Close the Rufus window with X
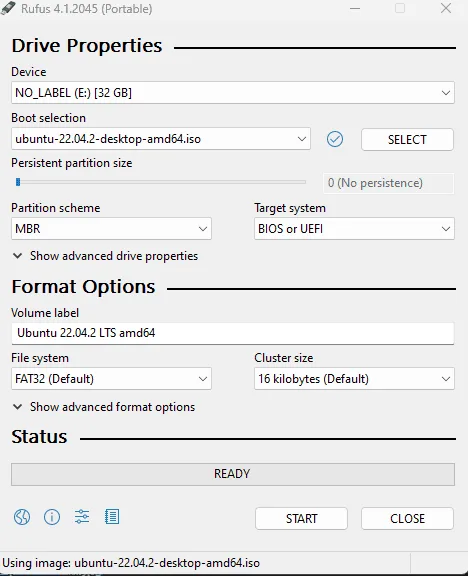The width and height of the screenshot is (468, 576). pos(446,8)
